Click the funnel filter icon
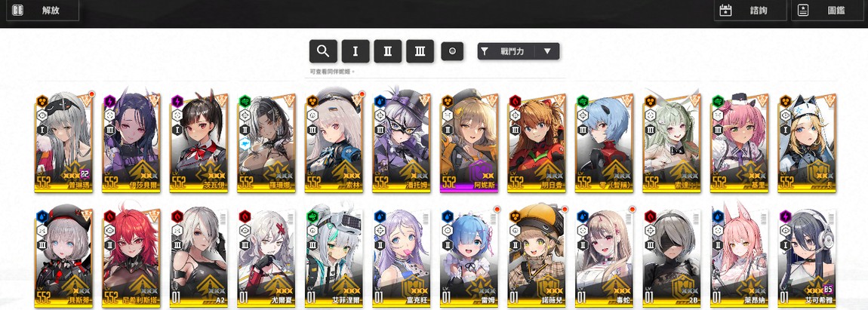The image size is (868, 310). coord(485,51)
